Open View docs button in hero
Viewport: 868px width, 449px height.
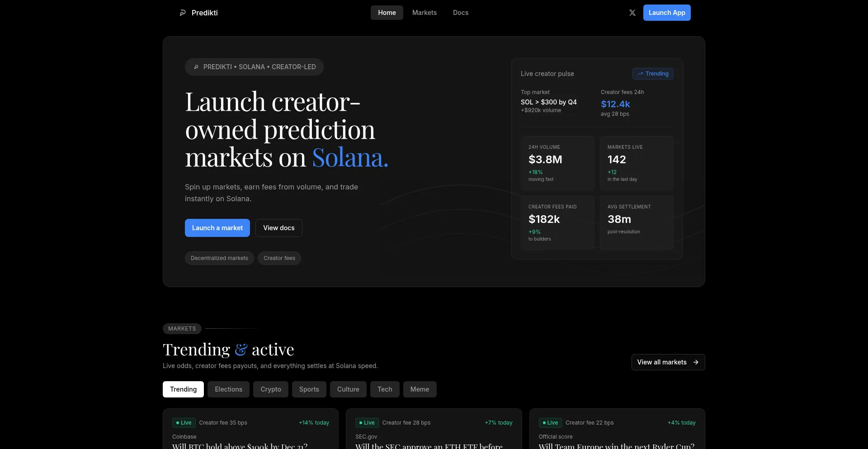(x=278, y=228)
